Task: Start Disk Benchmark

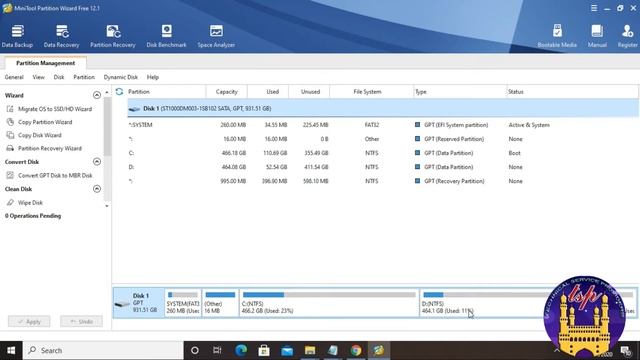Action: coord(166,36)
